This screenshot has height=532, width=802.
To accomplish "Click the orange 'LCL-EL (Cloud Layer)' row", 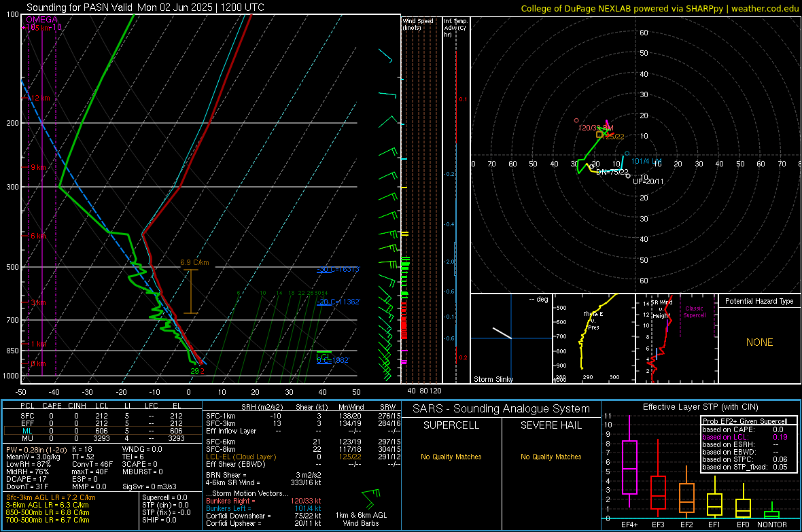I will pos(303,457).
